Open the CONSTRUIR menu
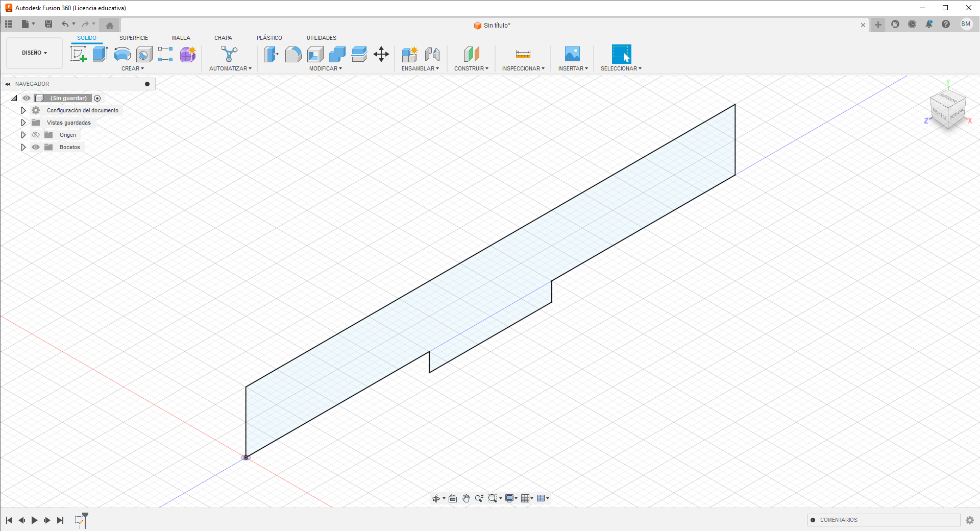Image resolution: width=980 pixels, height=531 pixels. 471,68
